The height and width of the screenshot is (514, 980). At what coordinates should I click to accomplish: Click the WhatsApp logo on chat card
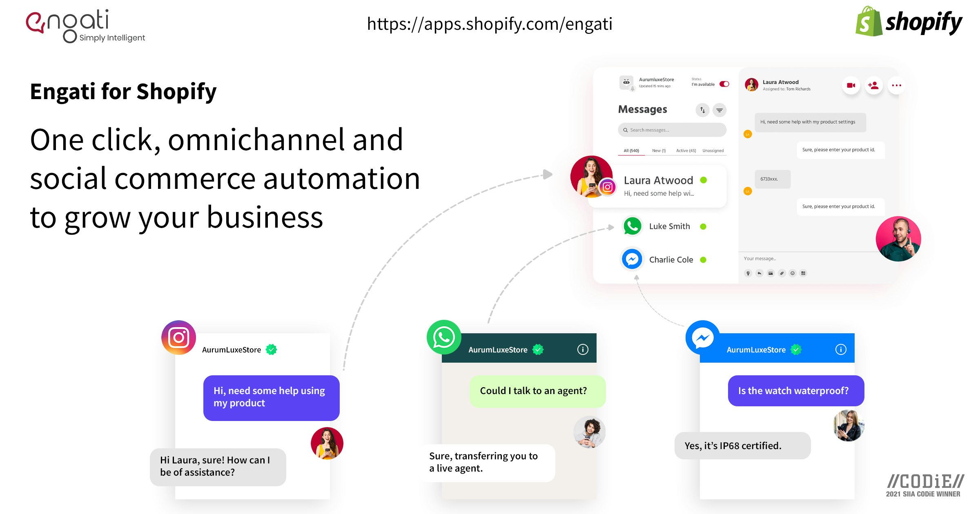(444, 337)
